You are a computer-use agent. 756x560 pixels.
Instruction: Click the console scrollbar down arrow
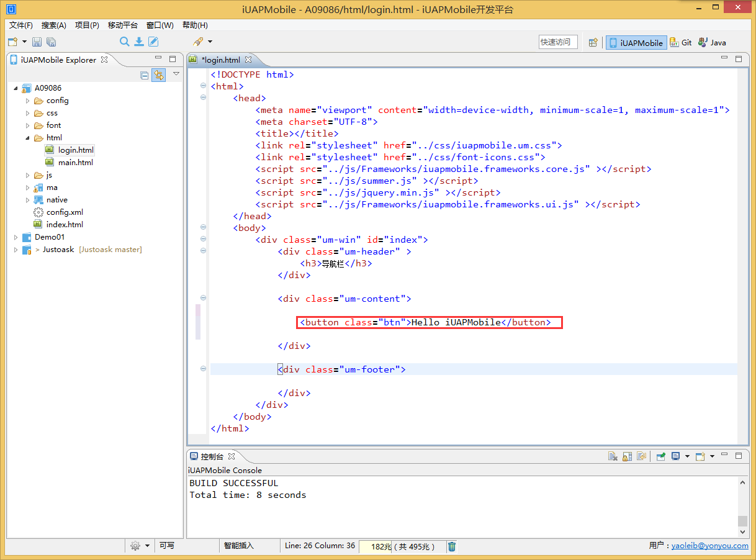click(742, 531)
